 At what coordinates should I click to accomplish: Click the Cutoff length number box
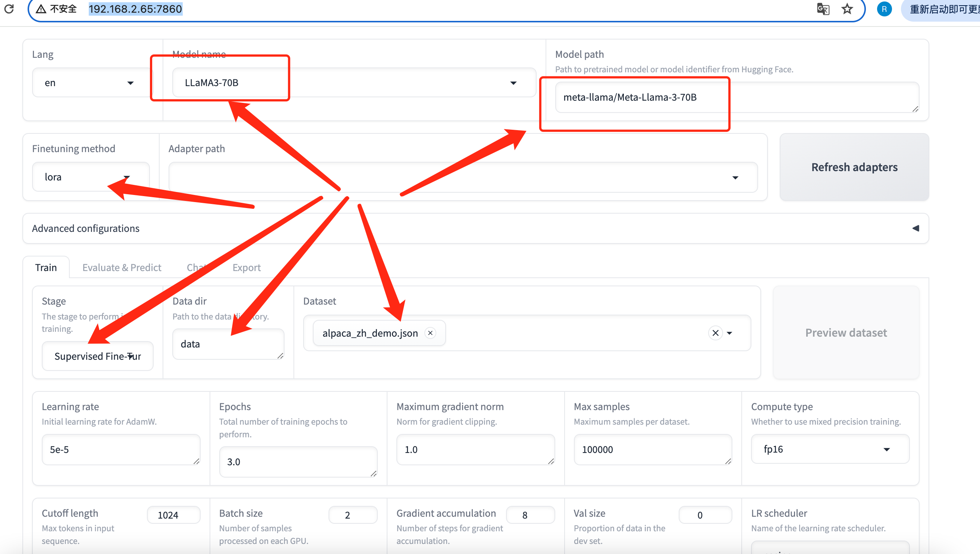(173, 515)
